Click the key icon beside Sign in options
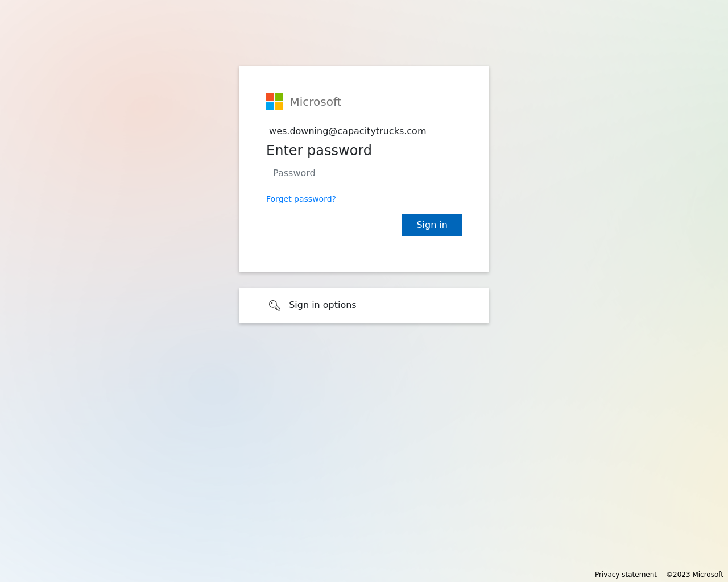 [275, 306]
